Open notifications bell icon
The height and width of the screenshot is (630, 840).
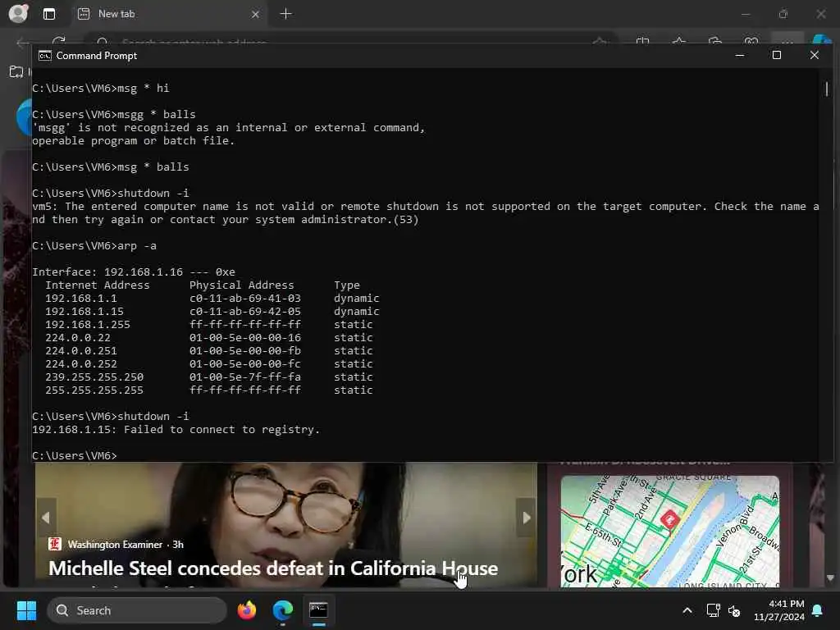click(818, 610)
